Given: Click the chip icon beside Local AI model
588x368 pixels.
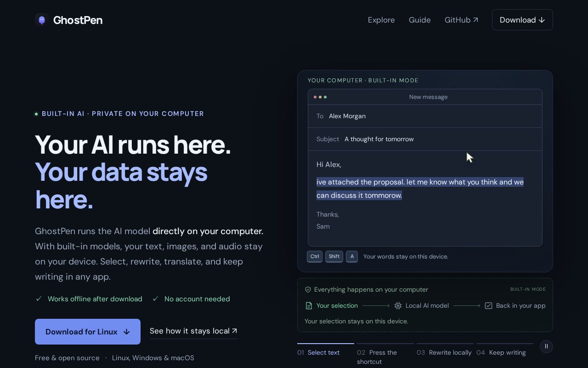Looking at the screenshot, I should tap(398, 306).
